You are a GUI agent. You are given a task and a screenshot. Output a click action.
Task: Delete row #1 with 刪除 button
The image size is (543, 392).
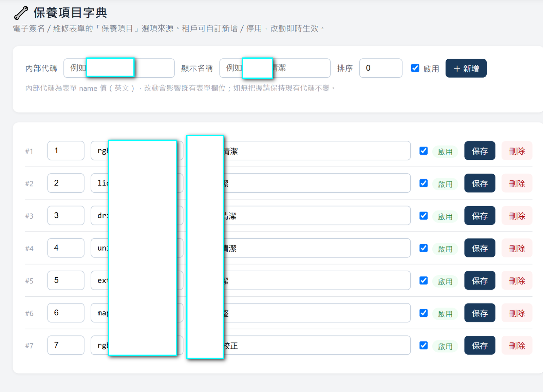(517, 151)
